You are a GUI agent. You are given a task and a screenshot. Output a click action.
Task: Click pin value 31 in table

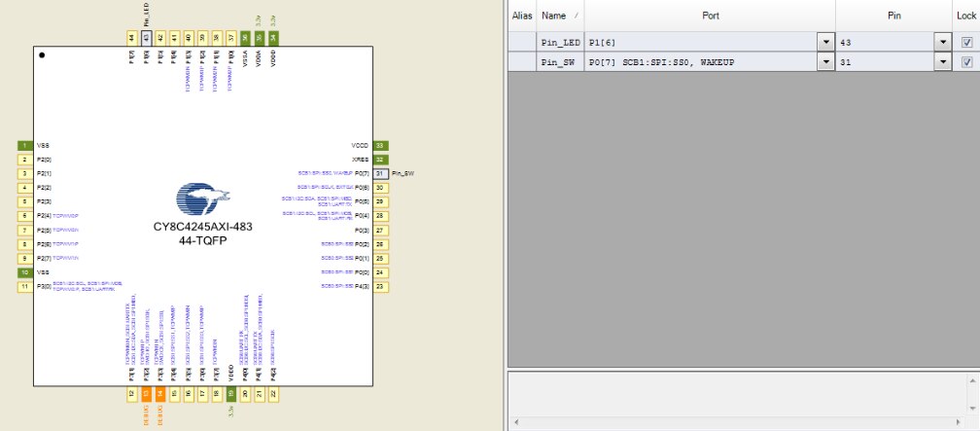point(846,62)
